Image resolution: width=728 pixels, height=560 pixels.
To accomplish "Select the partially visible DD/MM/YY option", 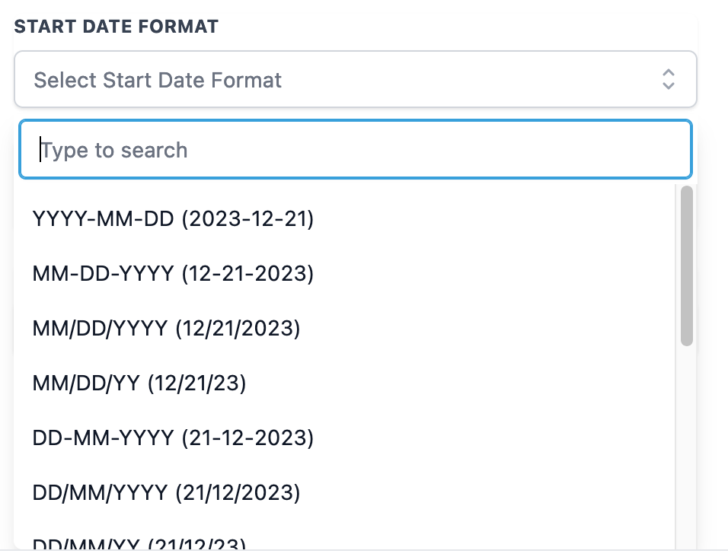I will (139, 542).
